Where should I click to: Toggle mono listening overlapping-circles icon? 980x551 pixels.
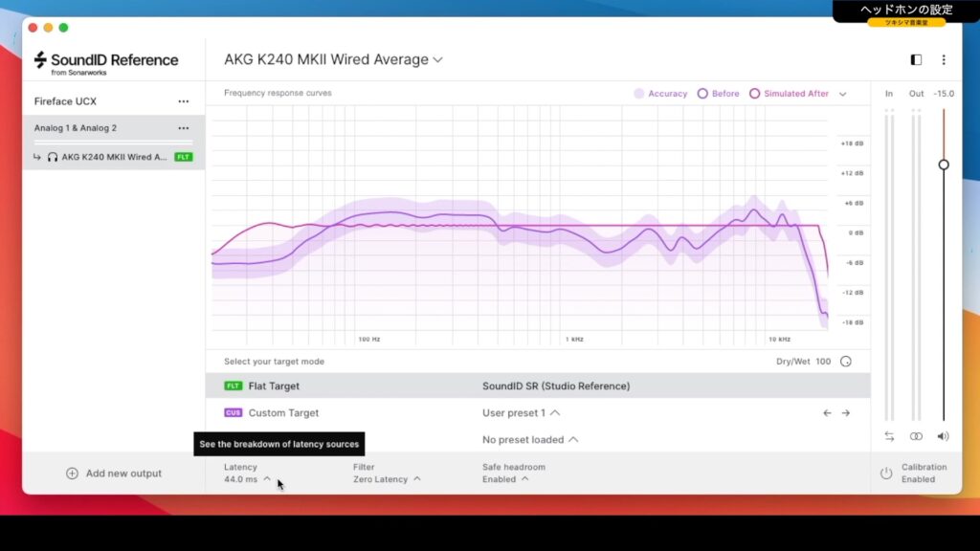[916, 436]
